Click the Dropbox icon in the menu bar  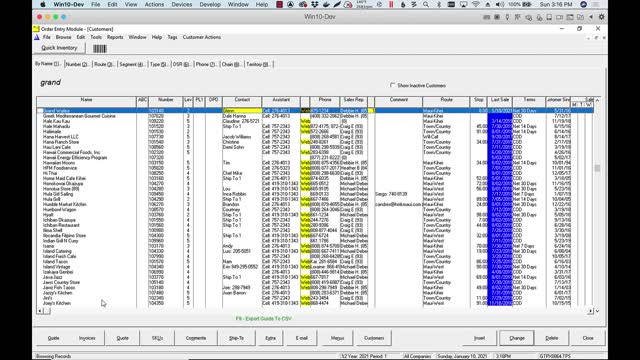pos(315,4)
